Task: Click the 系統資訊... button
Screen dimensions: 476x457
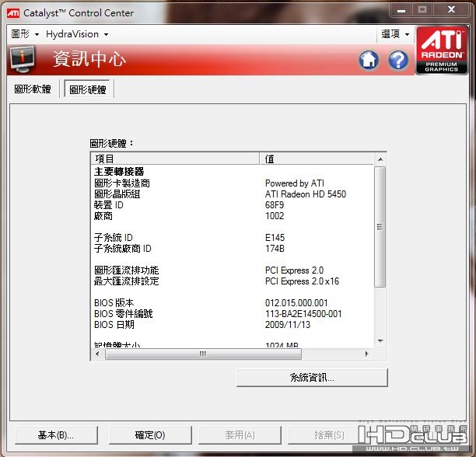Action: (x=312, y=378)
